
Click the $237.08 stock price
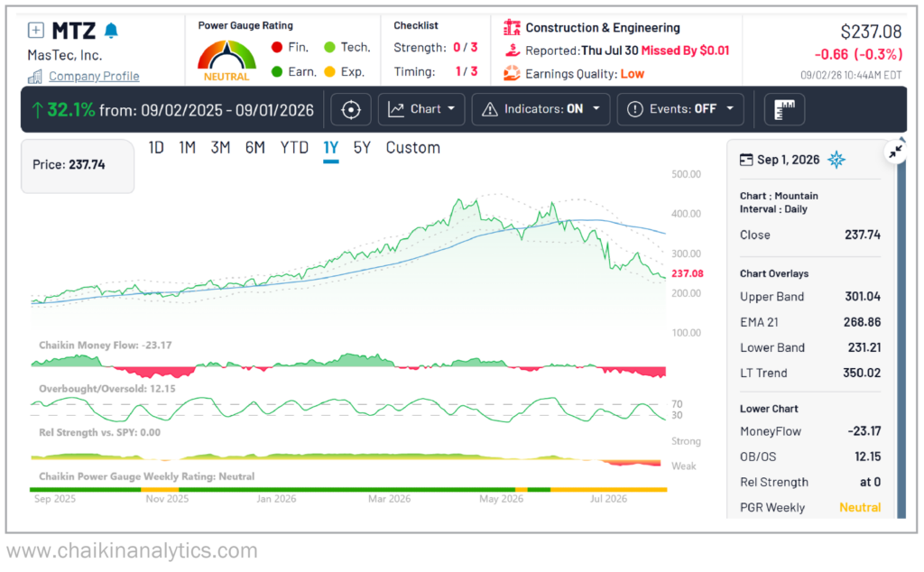click(x=871, y=32)
